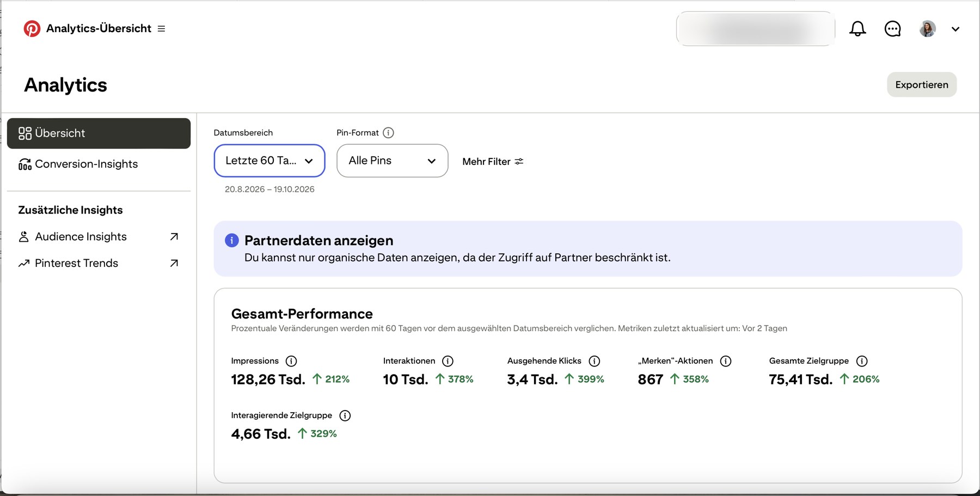Click the info icon next to Pin-Format
980x496 pixels.
coord(388,133)
